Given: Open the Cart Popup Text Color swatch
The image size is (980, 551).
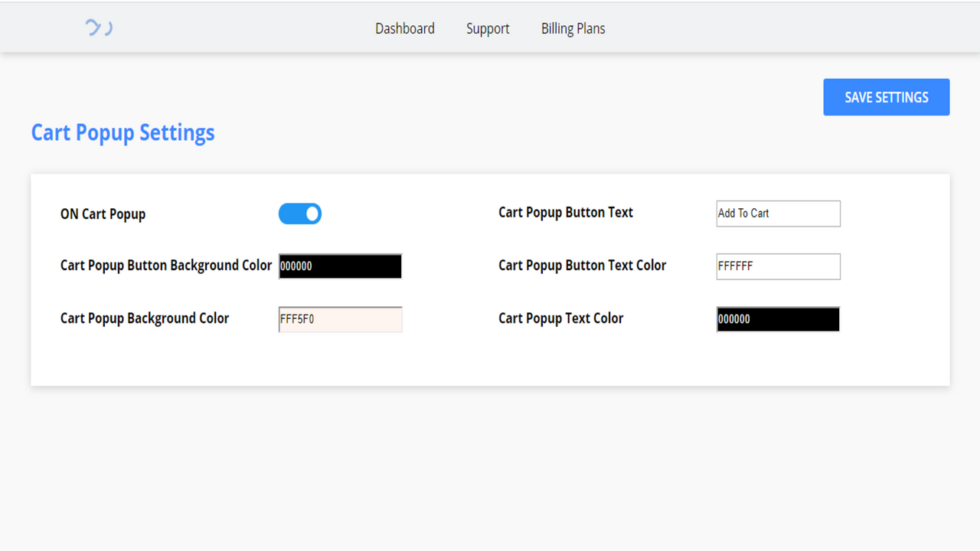Looking at the screenshot, I should click(779, 320).
